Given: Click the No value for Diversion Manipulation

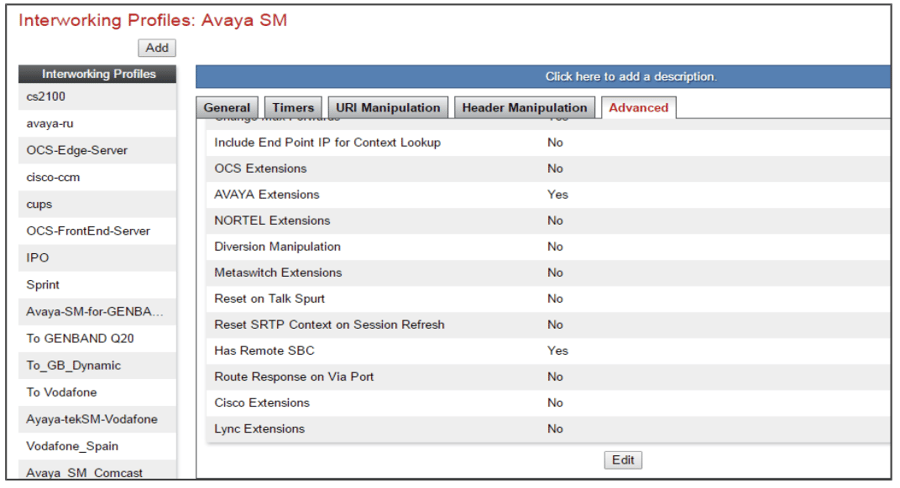Looking at the screenshot, I should (x=555, y=247).
